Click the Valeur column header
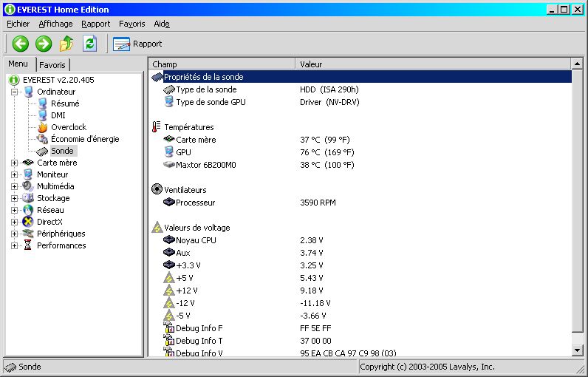588x377 pixels. (x=432, y=64)
